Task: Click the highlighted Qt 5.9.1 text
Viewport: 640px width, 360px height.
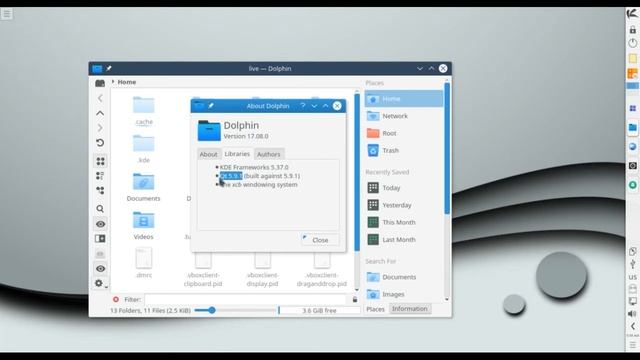Action: (231, 176)
